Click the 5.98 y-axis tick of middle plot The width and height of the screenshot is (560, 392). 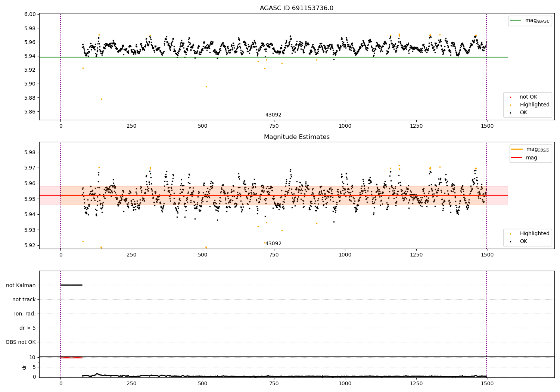click(30, 152)
